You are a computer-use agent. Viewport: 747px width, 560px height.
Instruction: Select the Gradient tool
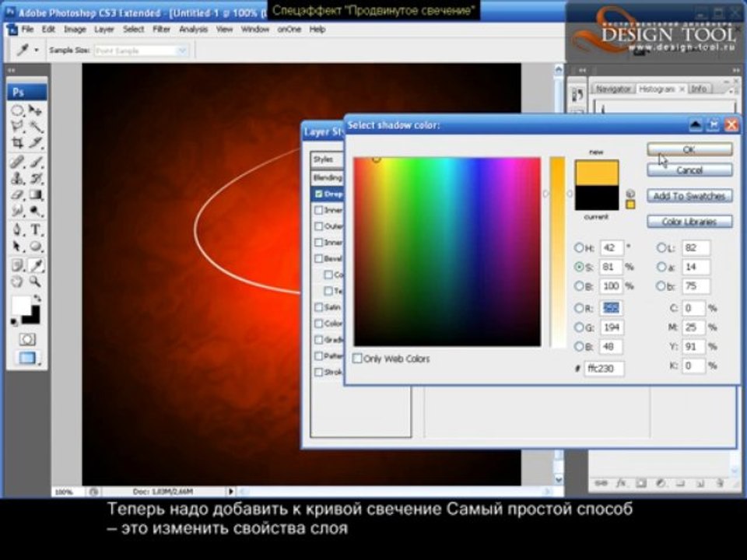[36, 194]
